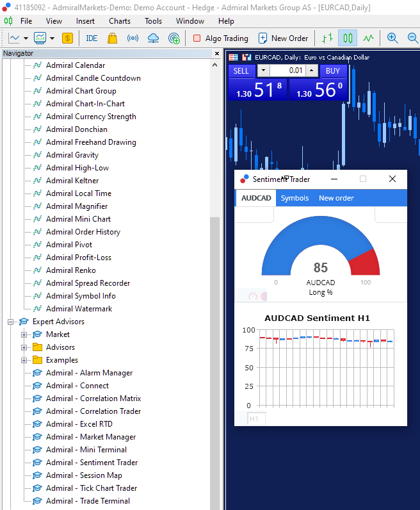The image size is (420, 510).
Task: Select Admiral Watermark indicator
Action: coord(79,309)
